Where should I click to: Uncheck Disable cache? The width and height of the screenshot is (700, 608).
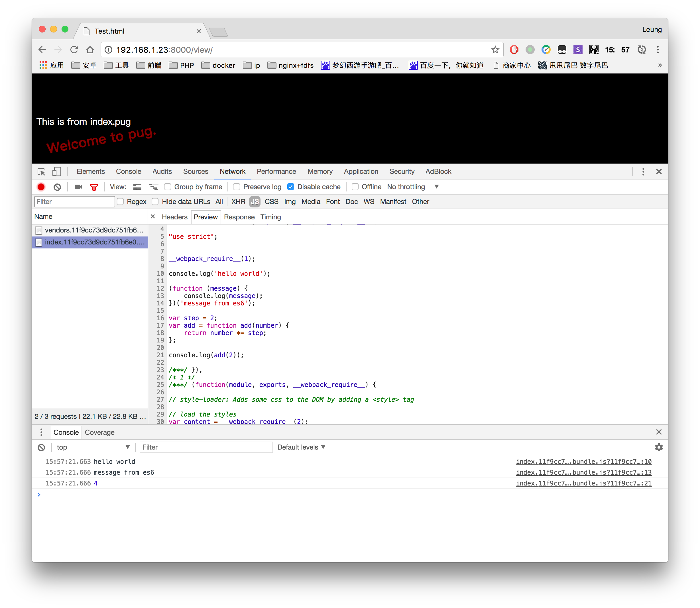click(x=291, y=187)
